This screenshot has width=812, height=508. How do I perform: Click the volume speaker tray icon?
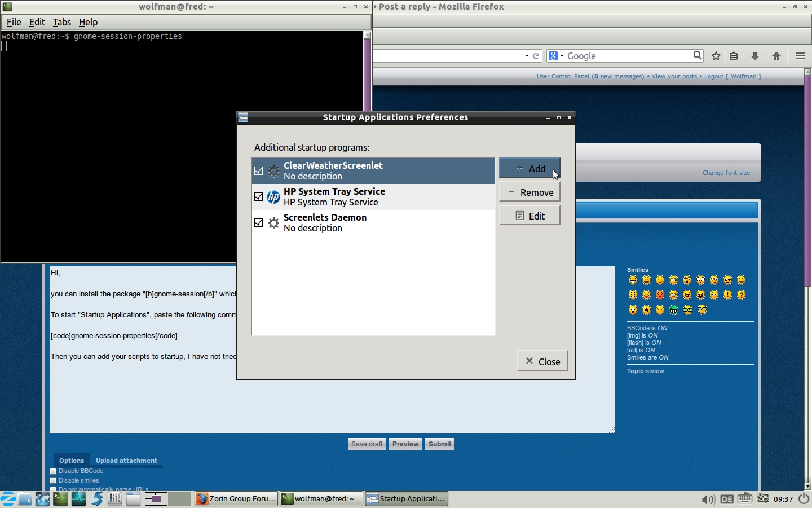708,499
